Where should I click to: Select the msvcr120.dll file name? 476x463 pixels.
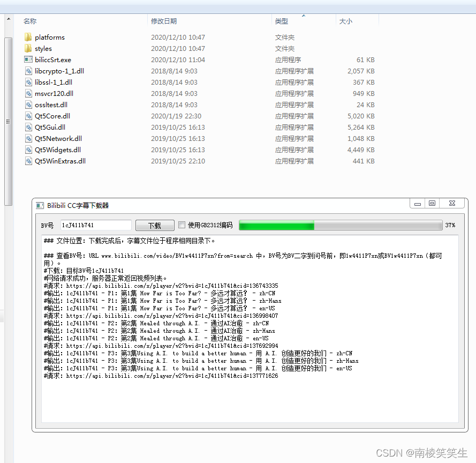point(54,93)
